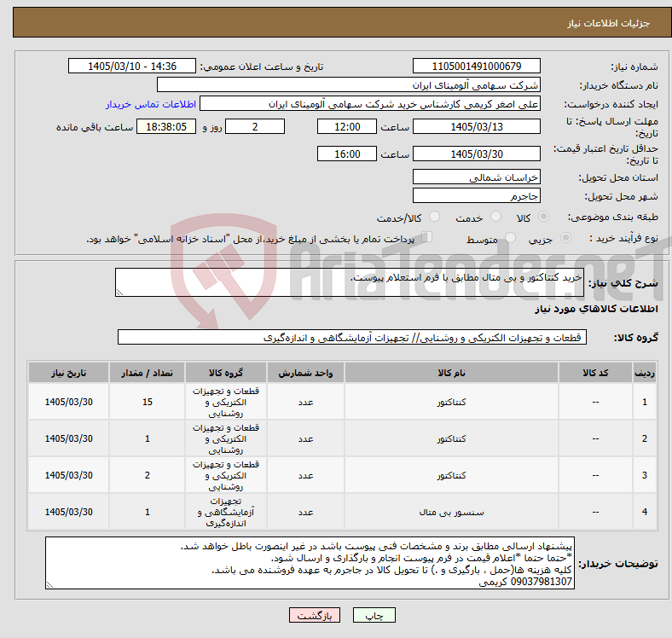This screenshot has height=638, width=672.
Task: Click the تاریخ نیاز column header
Action: tap(68, 373)
